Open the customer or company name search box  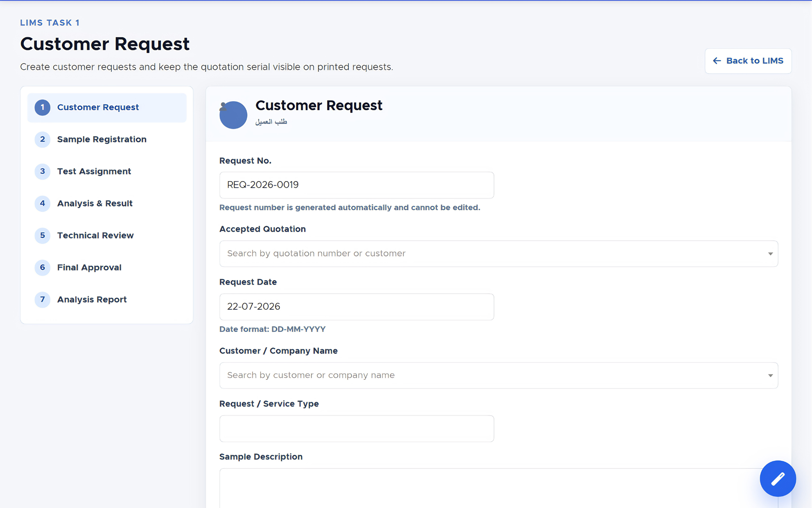(498, 375)
